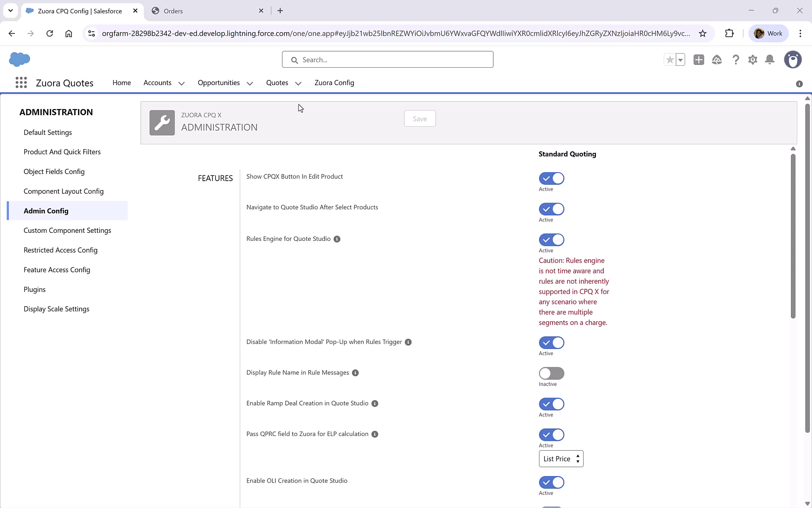812x508 pixels.
Task: Click the info icon beside Rules Engine for Quote Studio
Action: coord(336,239)
